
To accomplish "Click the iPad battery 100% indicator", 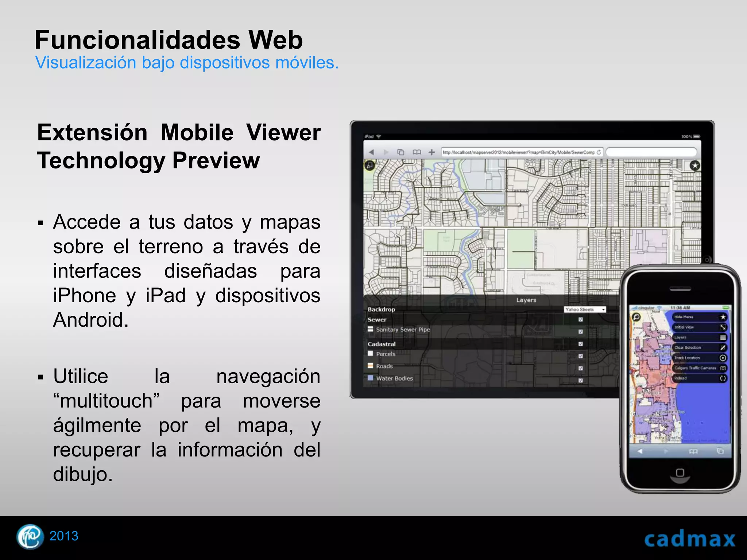I will coord(691,136).
